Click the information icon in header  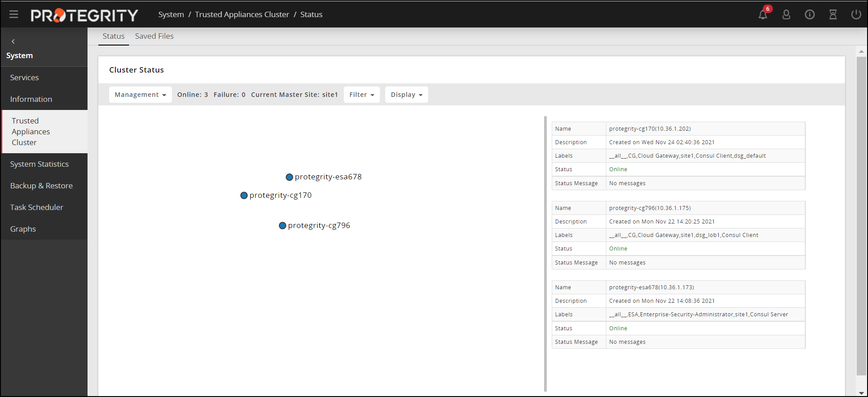click(810, 14)
